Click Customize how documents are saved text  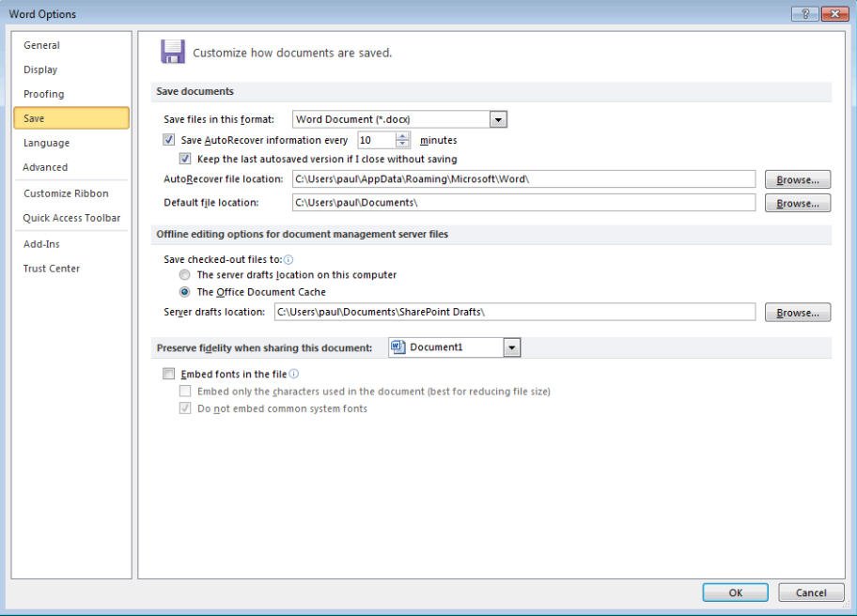point(292,53)
